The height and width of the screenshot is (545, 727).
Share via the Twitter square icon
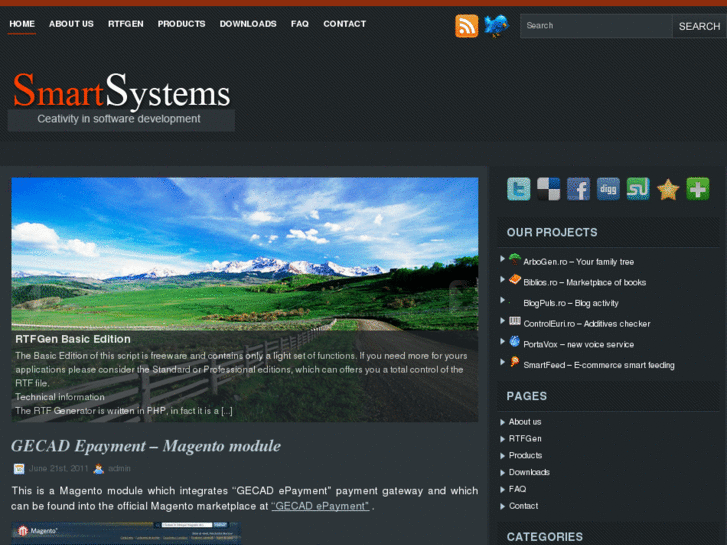click(x=518, y=189)
